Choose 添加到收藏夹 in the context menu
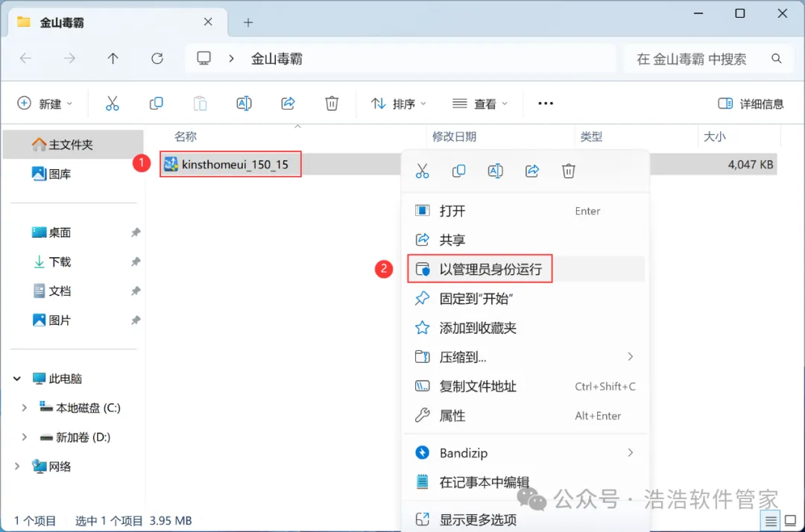Image resolution: width=805 pixels, height=532 pixels. tap(525, 328)
